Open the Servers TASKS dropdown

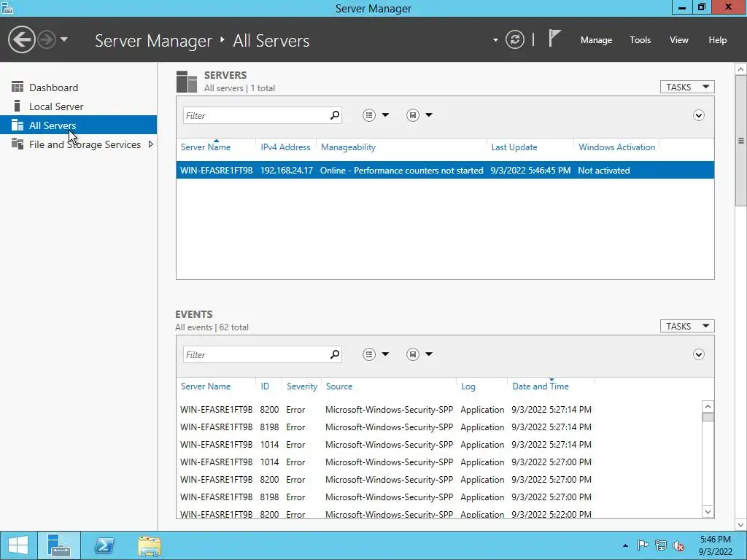tap(687, 87)
